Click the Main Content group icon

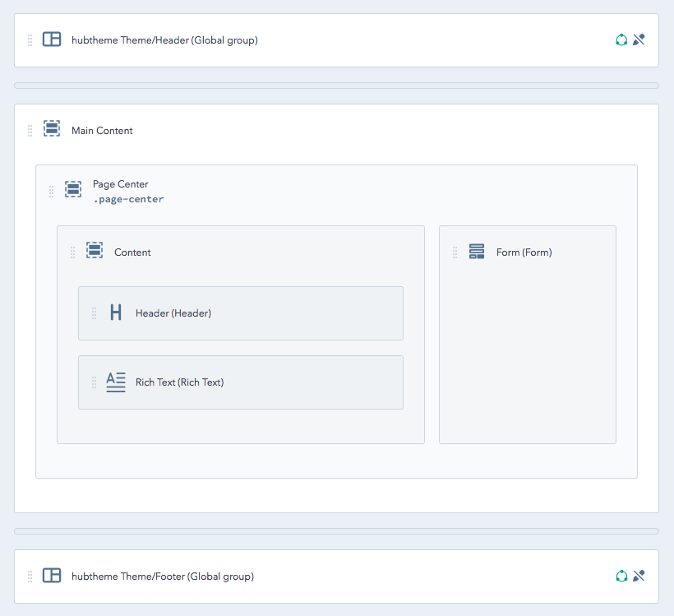(x=52, y=128)
